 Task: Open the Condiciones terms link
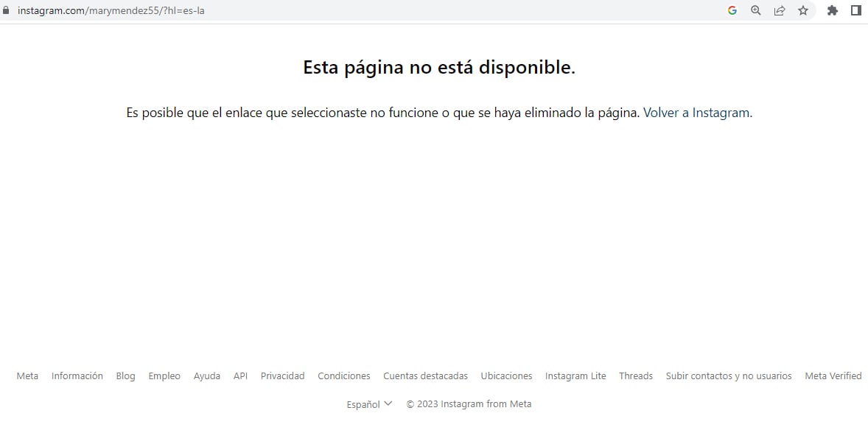(x=344, y=376)
